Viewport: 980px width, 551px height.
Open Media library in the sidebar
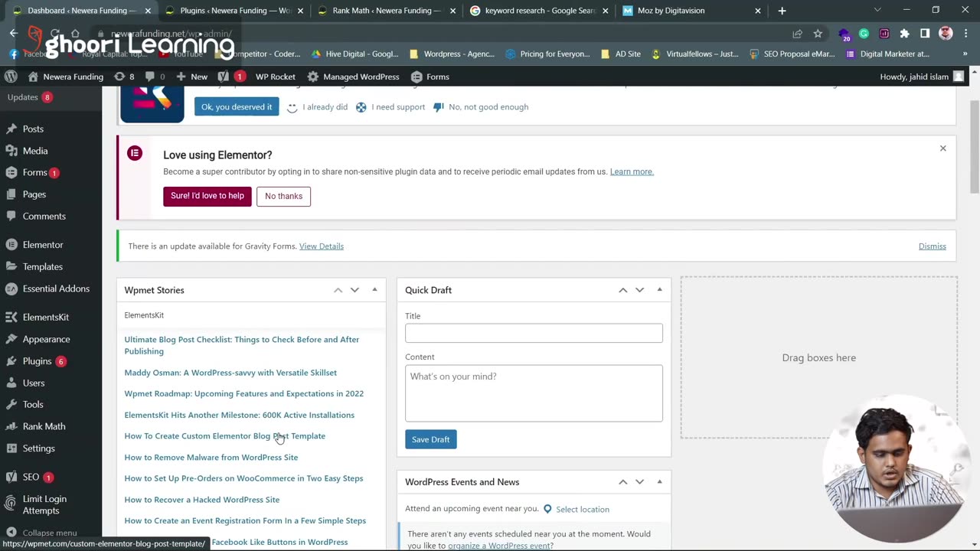click(35, 151)
